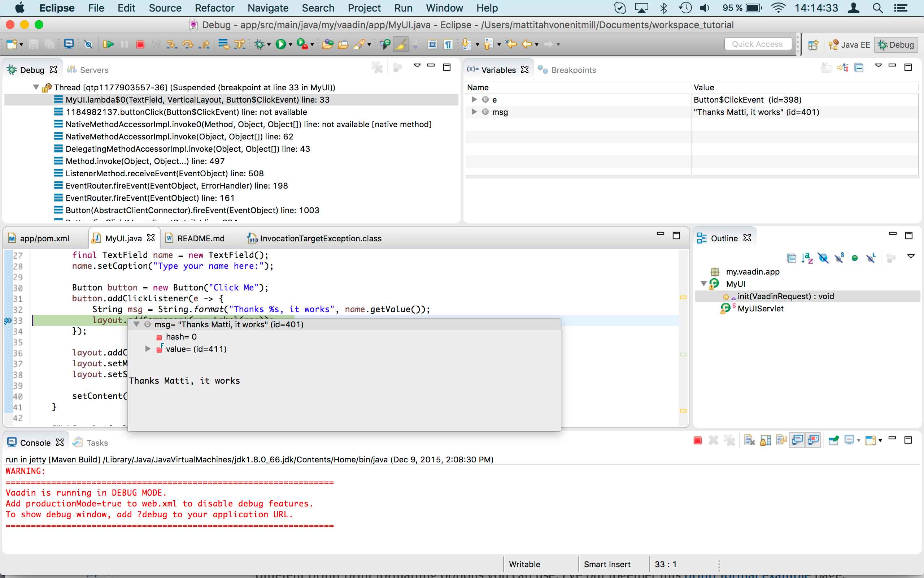Screen dimensions: 924x578
Task: Toggle Show Console When Standard Out Changes
Action: point(797,440)
